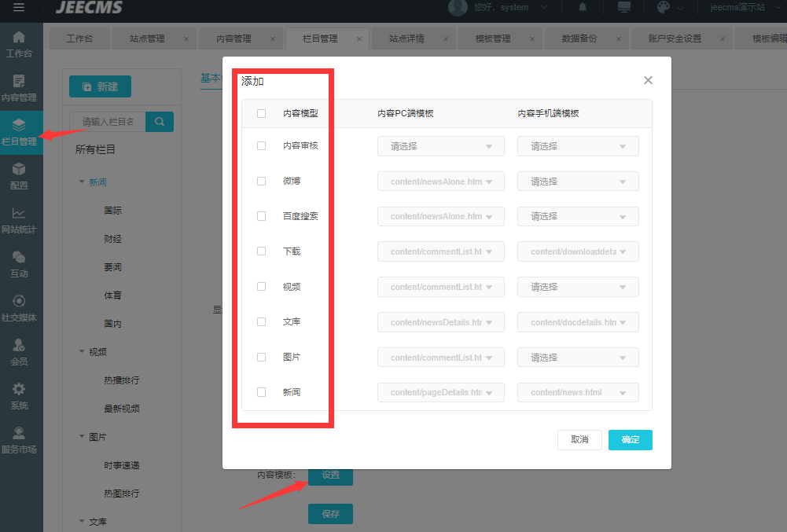
Task: Switch to the 站点管理 tab
Action: [x=147, y=39]
